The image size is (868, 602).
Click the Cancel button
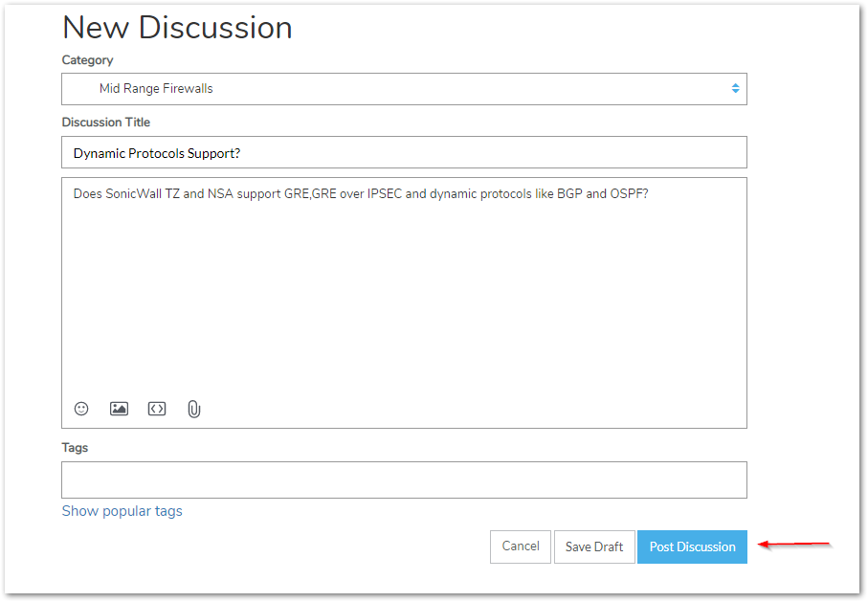[521, 546]
